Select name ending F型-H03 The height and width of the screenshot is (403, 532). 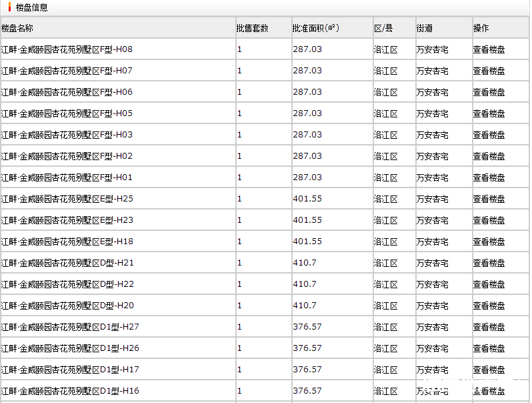tap(67, 135)
